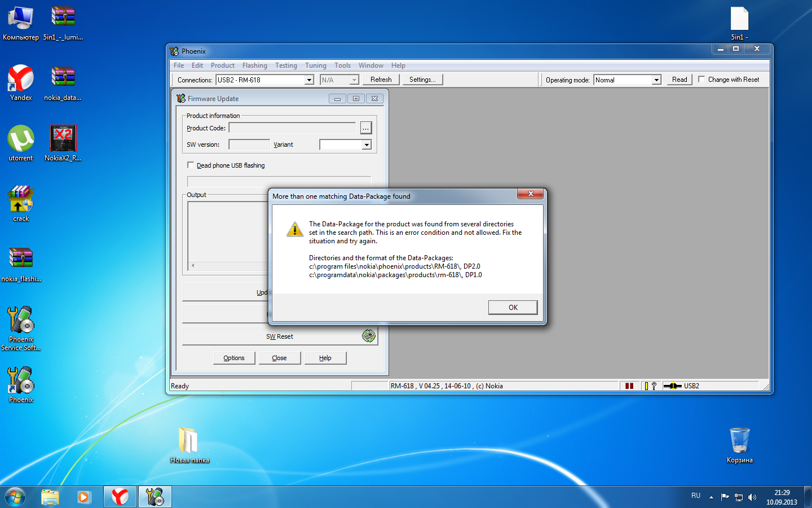Click the Options button
This screenshot has height=508, width=812.
[234, 358]
